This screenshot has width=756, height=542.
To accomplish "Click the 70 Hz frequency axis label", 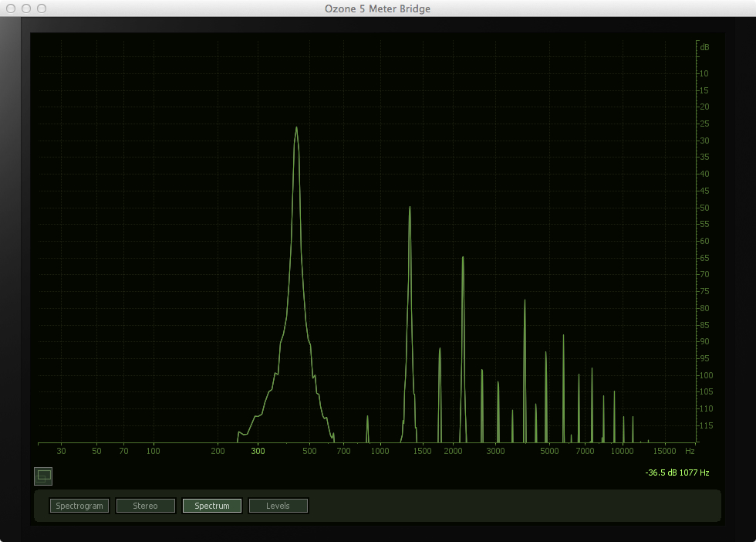I will click(x=124, y=451).
